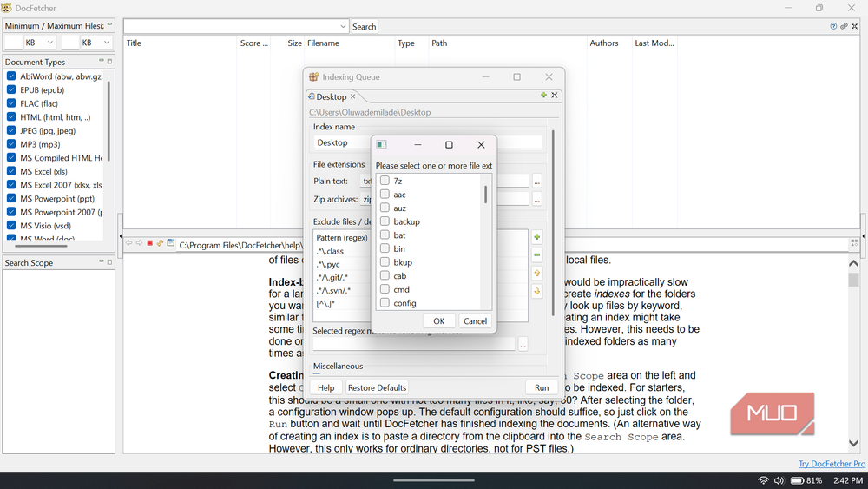Open the Zip archives extensions chooser (... button)
This screenshot has width=868, height=489.
tap(537, 200)
